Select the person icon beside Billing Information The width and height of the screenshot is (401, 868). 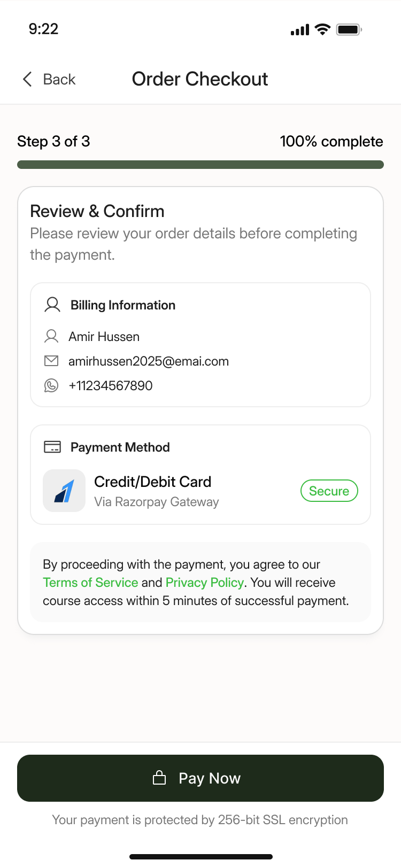(x=52, y=304)
